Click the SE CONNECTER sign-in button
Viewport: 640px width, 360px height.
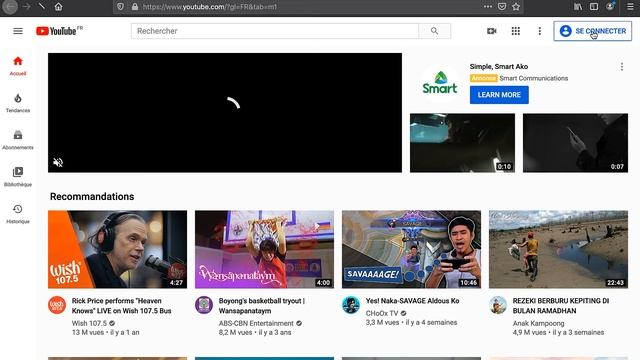tap(593, 31)
